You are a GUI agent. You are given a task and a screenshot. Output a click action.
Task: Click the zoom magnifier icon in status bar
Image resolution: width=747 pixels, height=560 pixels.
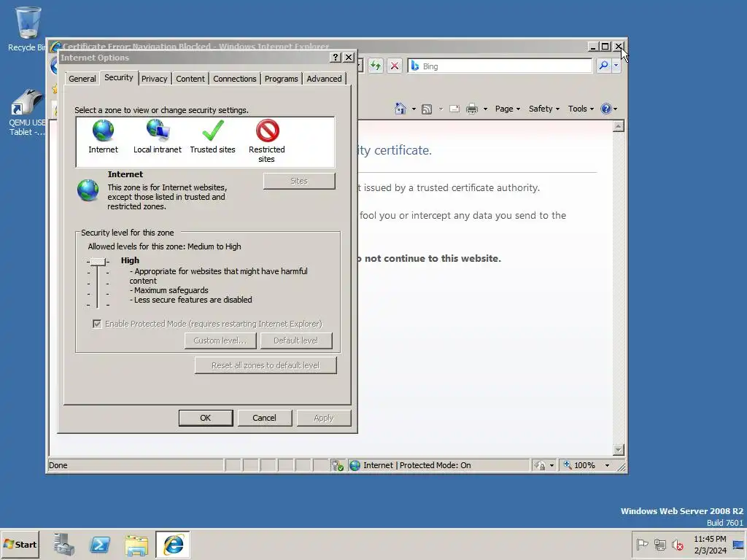tap(568, 464)
